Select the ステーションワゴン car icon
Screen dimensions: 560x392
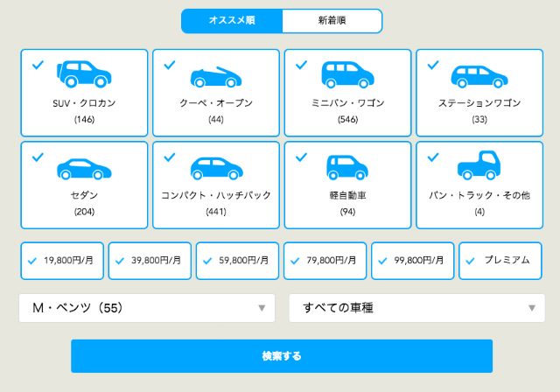pos(479,76)
